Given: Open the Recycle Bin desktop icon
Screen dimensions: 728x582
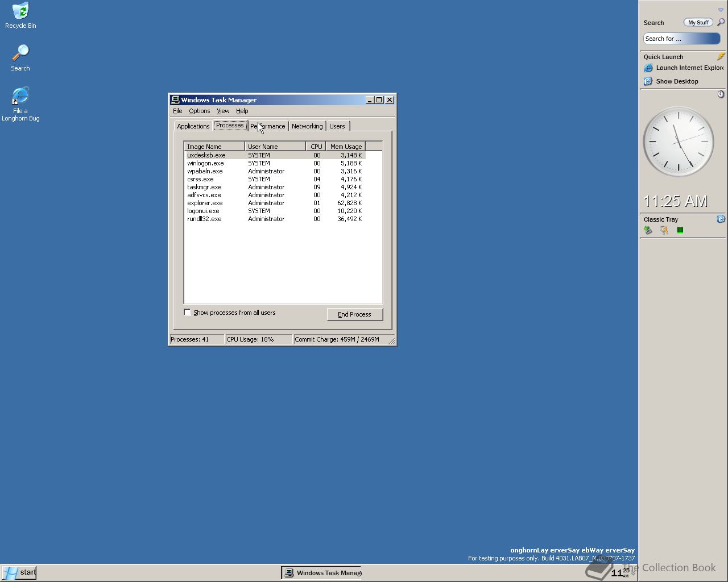Looking at the screenshot, I should [x=20, y=15].
